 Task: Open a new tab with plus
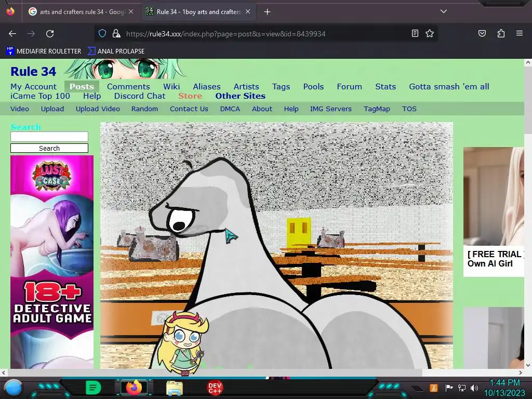(x=268, y=12)
